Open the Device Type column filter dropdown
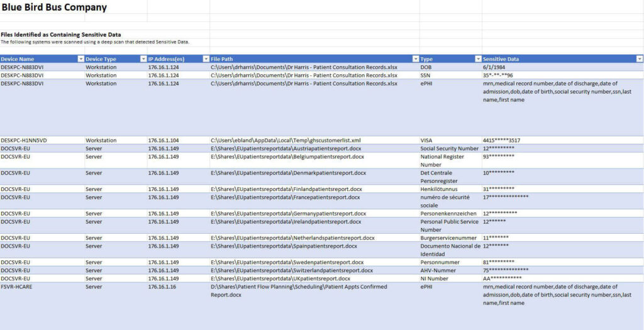Screen dimensions: 644x330 143,59
